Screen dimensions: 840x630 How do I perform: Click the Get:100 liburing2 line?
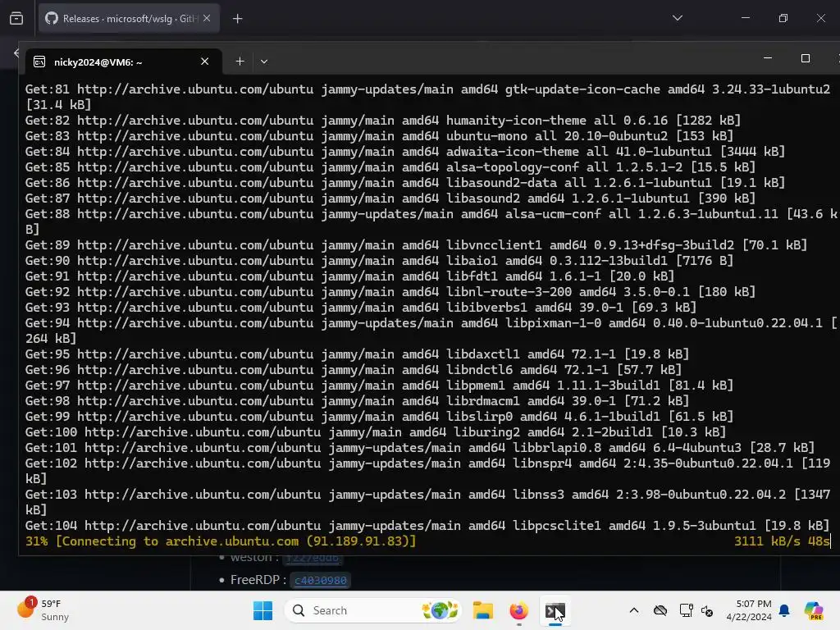[x=375, y=431]
